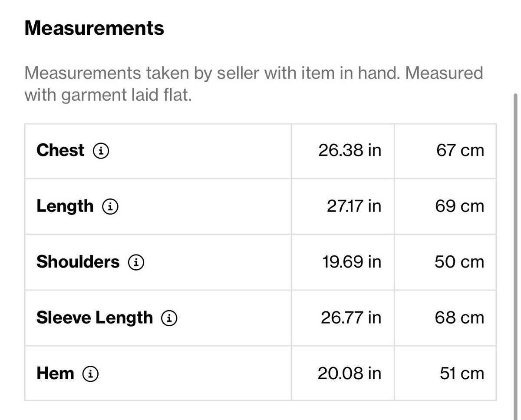Open the Hem measurement info icon

[90, 374]
